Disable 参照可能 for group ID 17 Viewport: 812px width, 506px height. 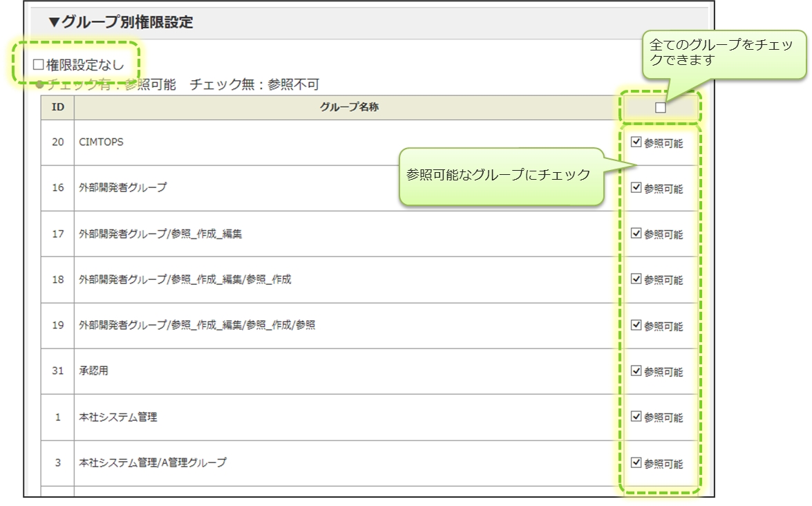636,234
